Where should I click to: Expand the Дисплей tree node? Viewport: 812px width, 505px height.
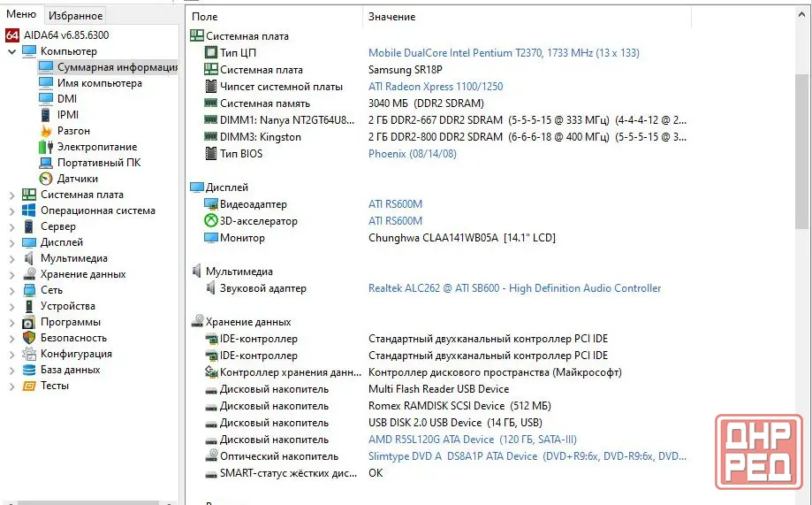coord(11,242)
